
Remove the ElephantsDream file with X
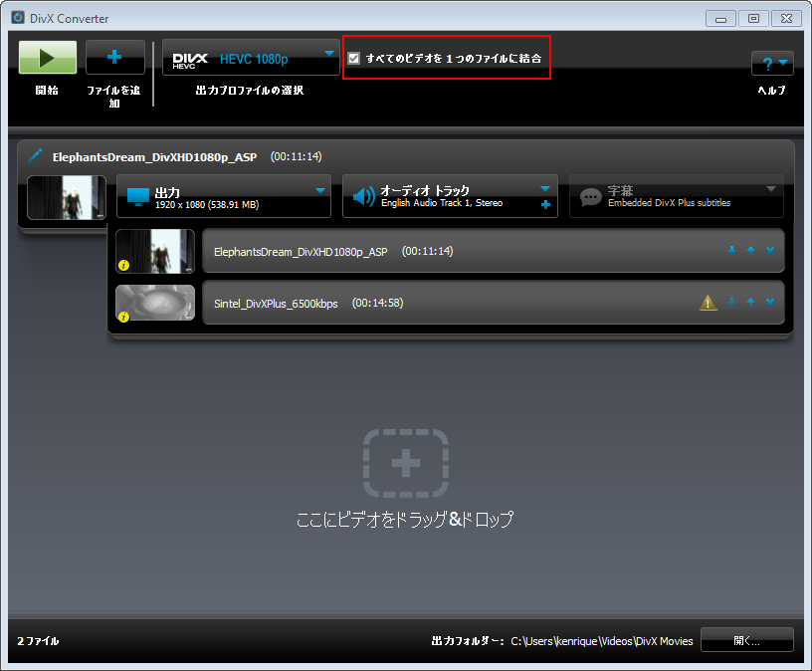770,250
